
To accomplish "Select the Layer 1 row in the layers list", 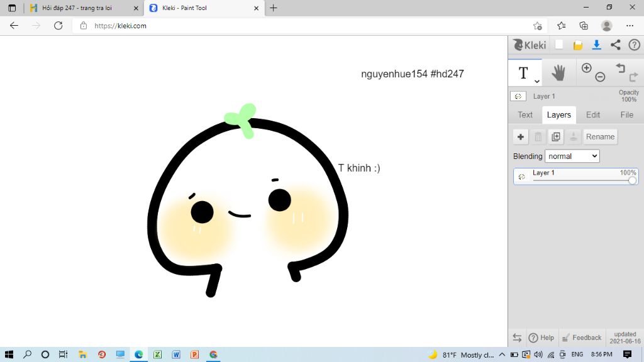I will tap(576, 177).
